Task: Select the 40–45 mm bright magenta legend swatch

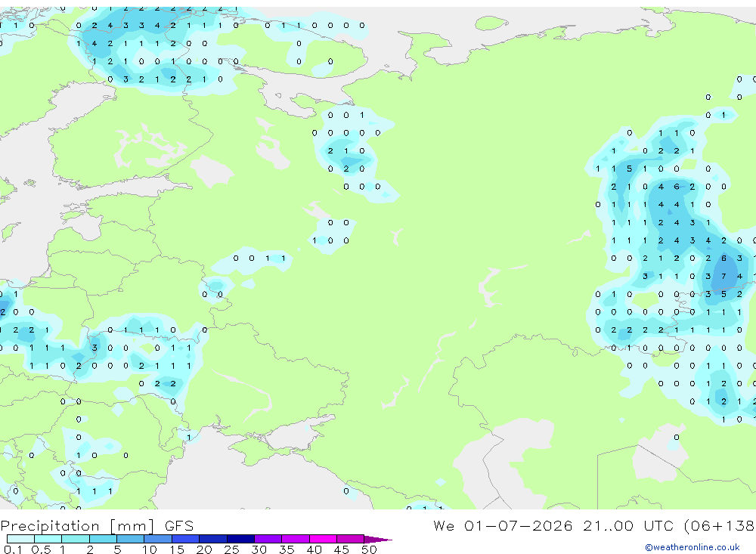Action: coord(323,539)
